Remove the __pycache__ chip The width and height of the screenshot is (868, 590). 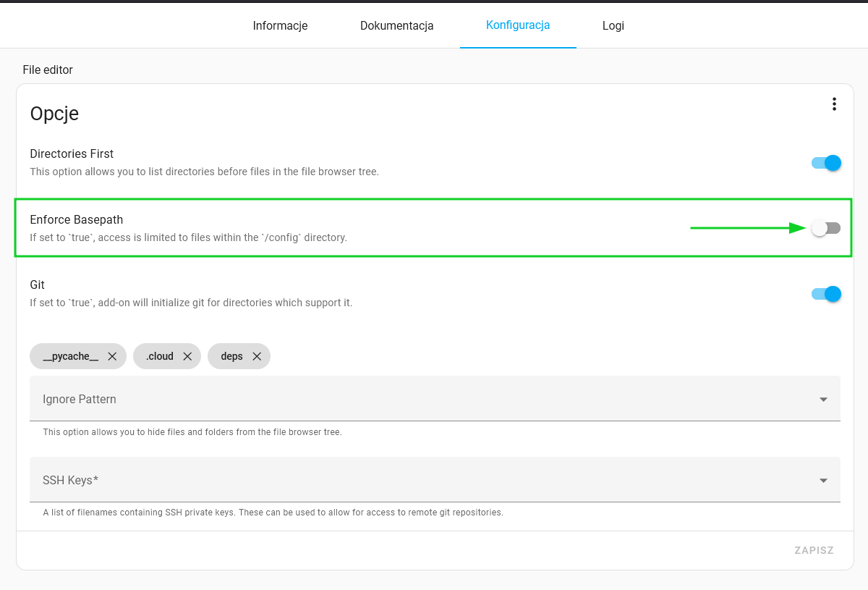pyautogui.click(x=112, y=356)
